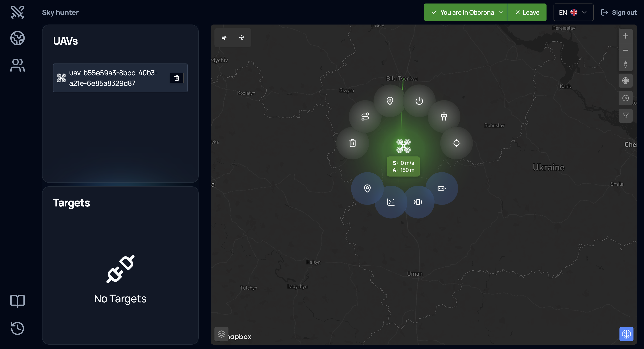Toggle wind layer on the map
Screen dimensions: 644x349
224,38
